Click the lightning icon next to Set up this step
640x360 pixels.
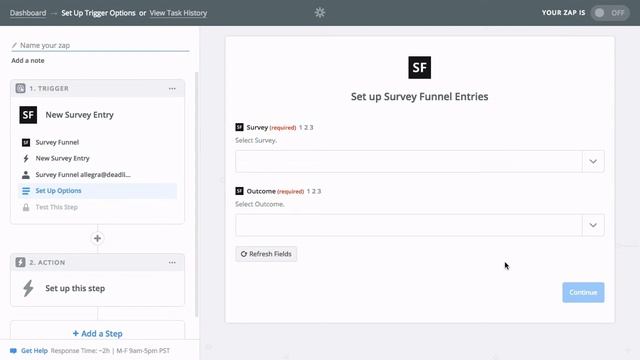(x=28, y=288)
